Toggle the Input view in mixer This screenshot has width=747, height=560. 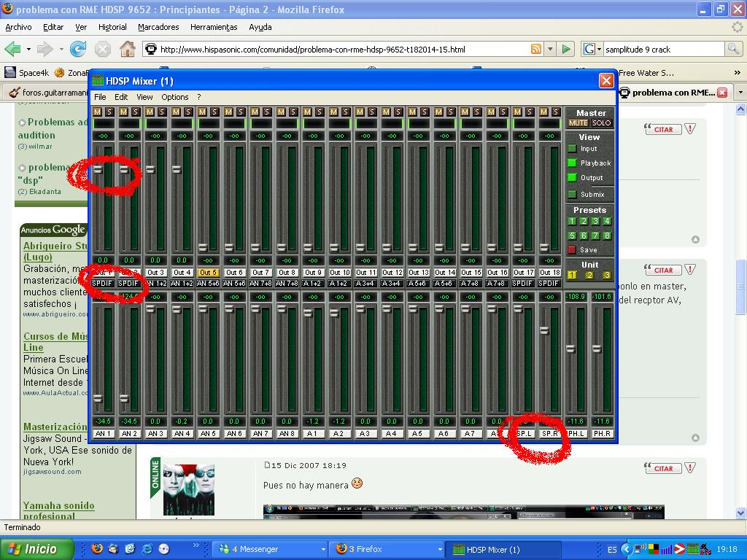coord(572,149)
